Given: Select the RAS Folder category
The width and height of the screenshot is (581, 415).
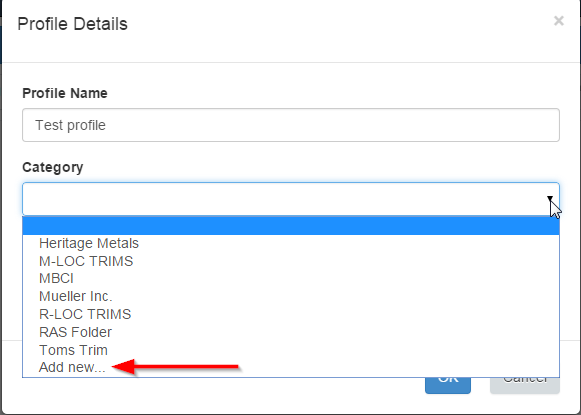Looking at the screenshot, I should (75, 332).
